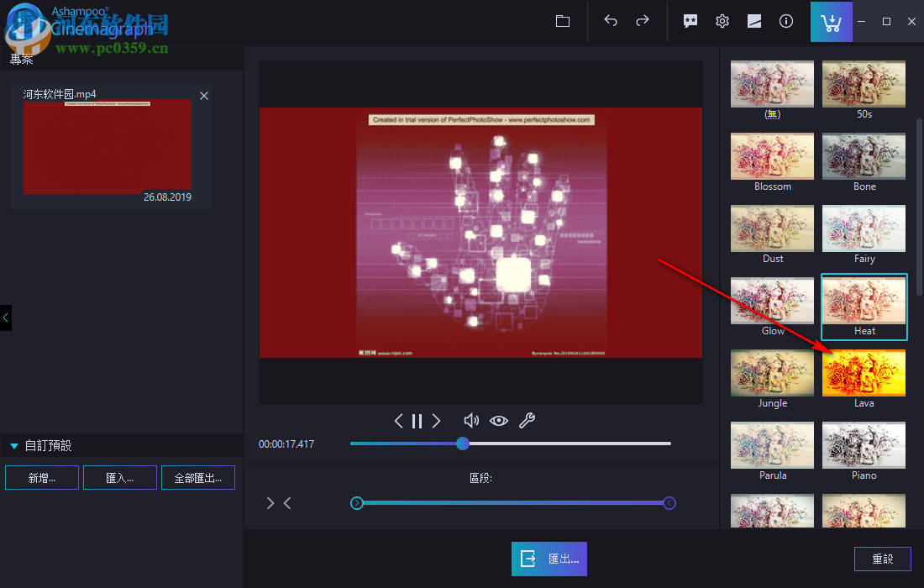This screenshot has width=924, height=588.
Task: Step to the next frame arrow
Action: click(436, 421)
